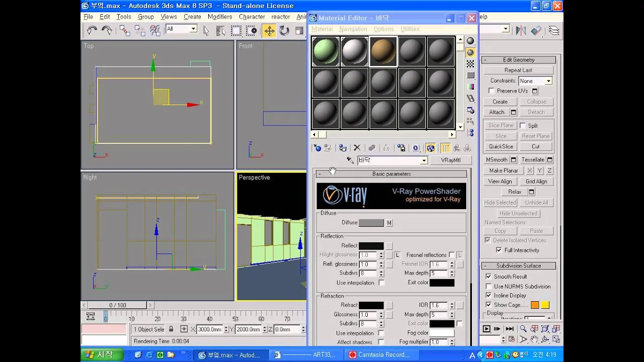
Task: Open the Constraints None dropdown
Action: coord(548,81)
